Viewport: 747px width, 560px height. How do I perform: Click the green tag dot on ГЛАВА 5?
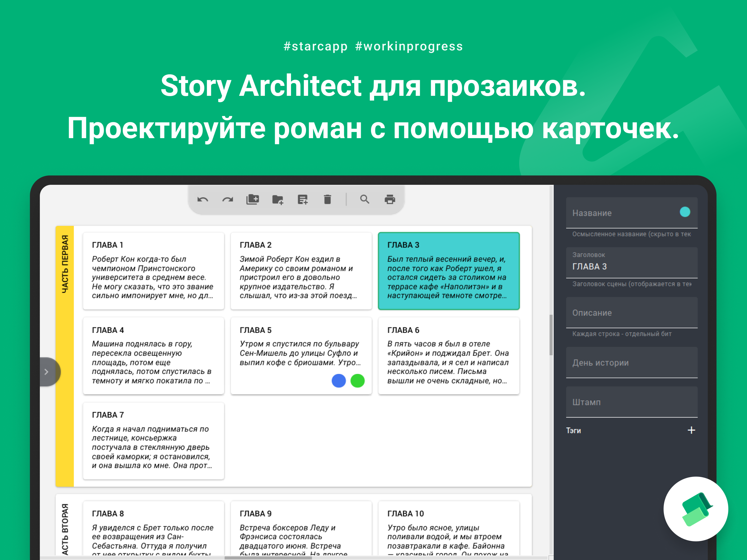(x=358, y=381)
